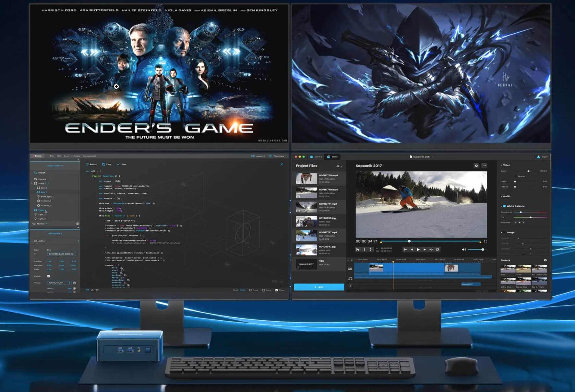Set the in point with the left brace
The image size is (575, 392).
click(x=365, y=249)
